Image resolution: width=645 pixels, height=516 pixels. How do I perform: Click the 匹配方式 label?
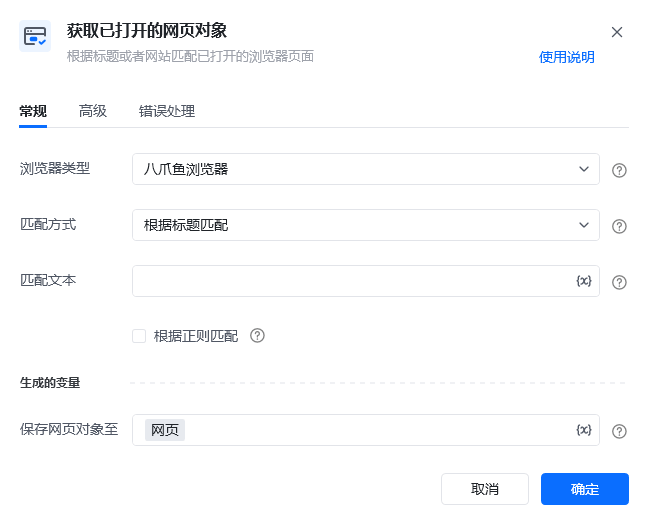click(48, 224)
